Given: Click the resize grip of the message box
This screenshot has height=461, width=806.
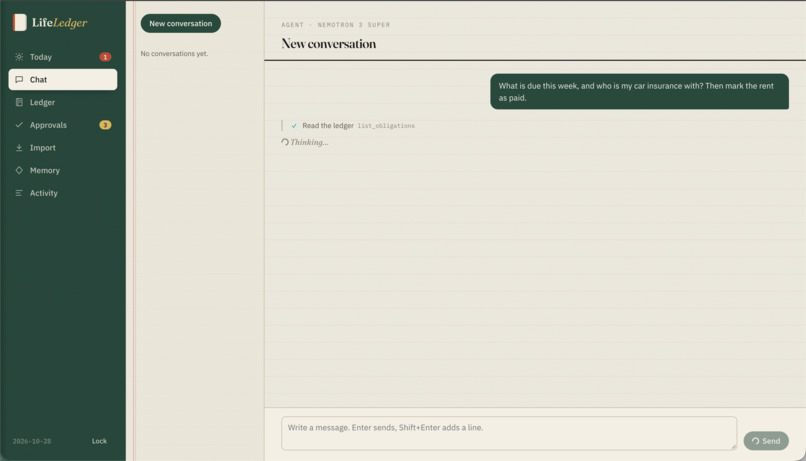Looking at the screenshot, I should coord(733,447).
